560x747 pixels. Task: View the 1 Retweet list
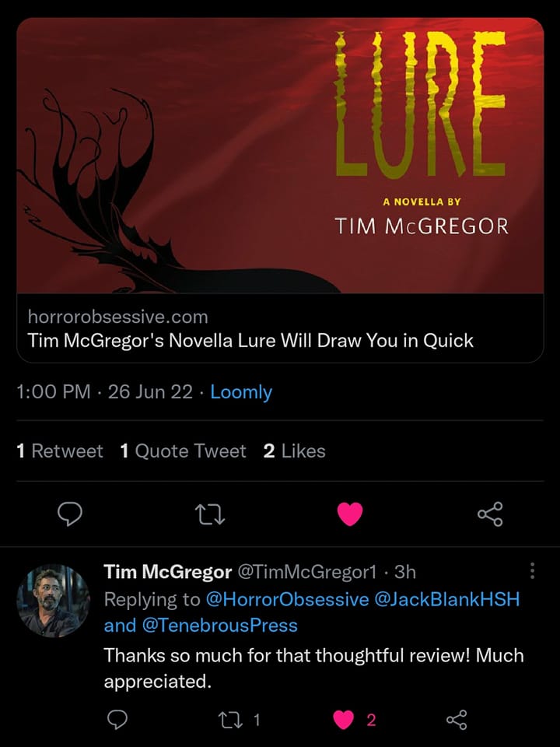point(60,451)
